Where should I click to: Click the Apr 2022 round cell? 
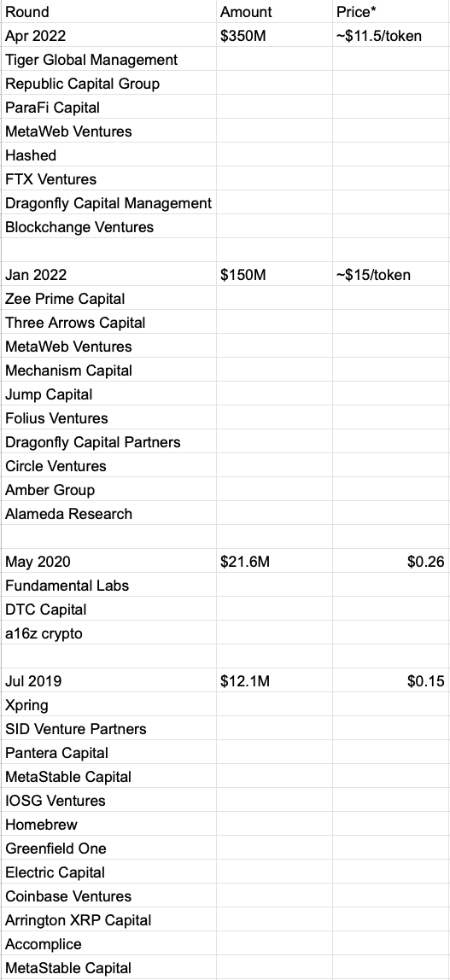[108, 36]
